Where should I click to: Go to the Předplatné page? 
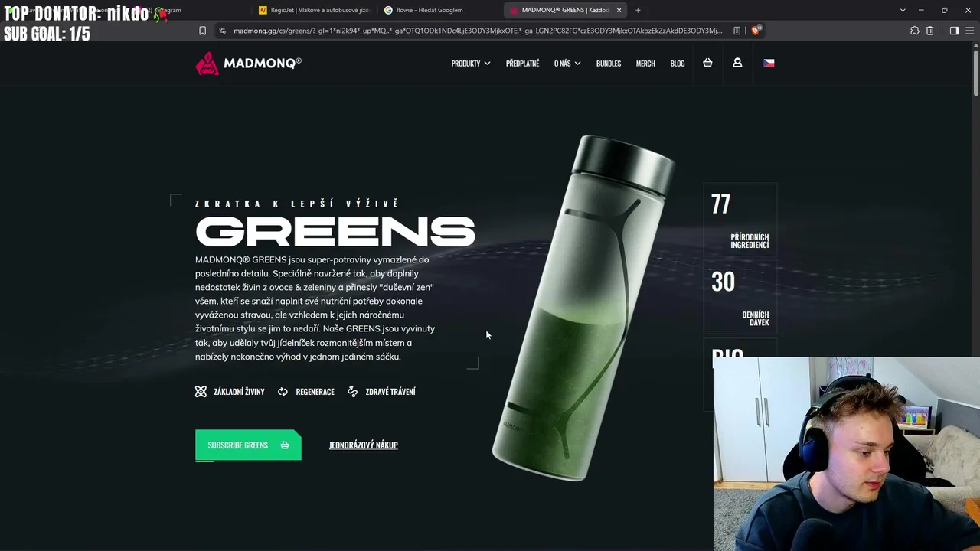pyautogui.click(x=522, y=63)
